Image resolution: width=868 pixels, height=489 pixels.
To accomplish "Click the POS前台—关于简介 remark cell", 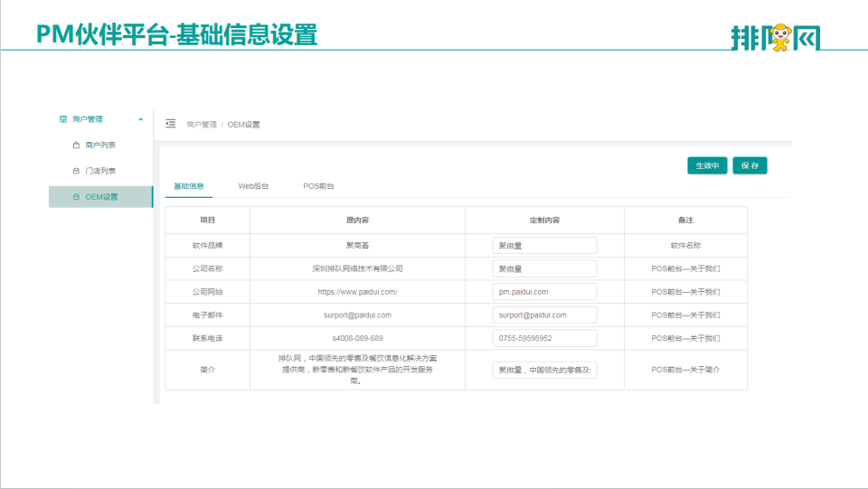I will [686, 370].
